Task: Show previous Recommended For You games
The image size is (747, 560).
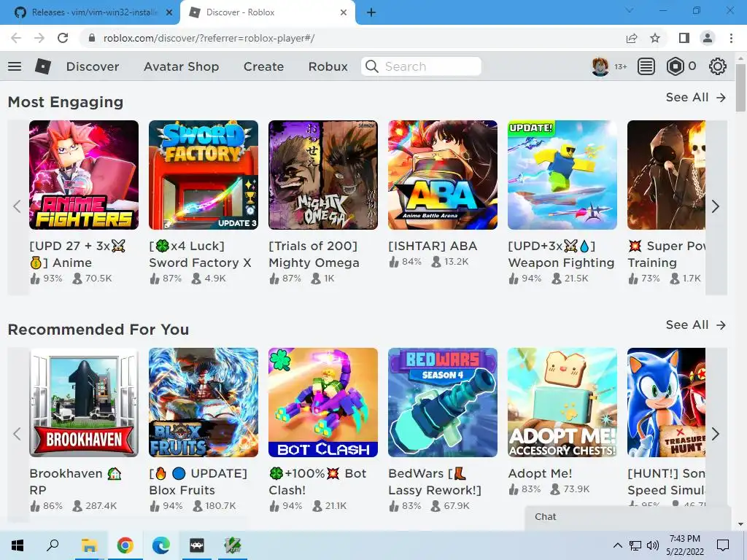Action: point(18,434)
